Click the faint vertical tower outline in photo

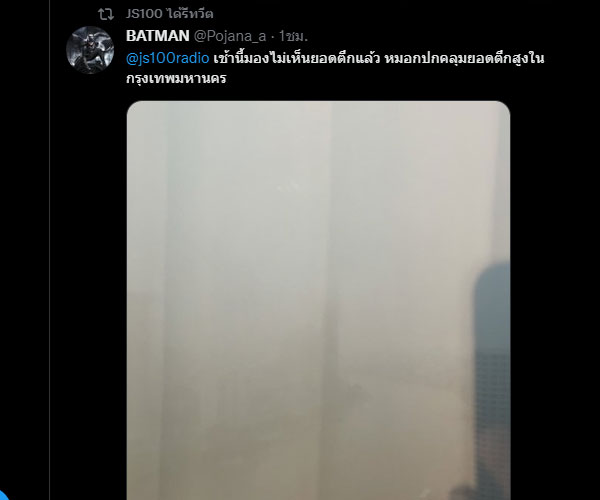click(328, 298)
